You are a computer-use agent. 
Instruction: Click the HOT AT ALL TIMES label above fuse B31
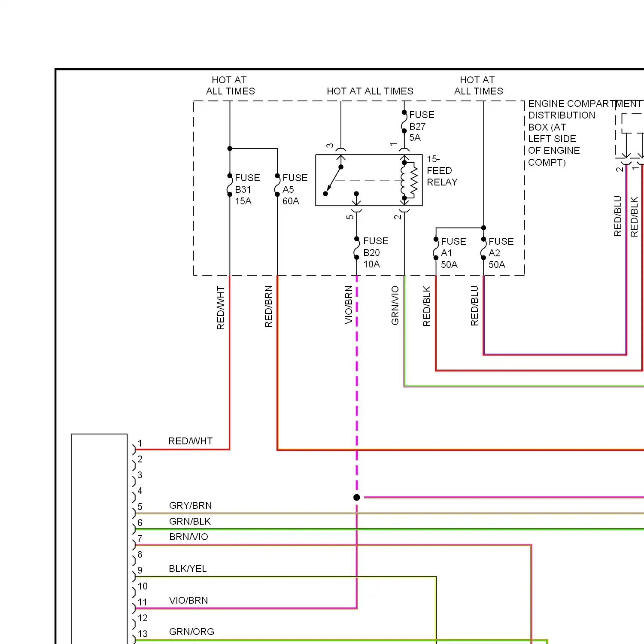click(x=230, y=85)
